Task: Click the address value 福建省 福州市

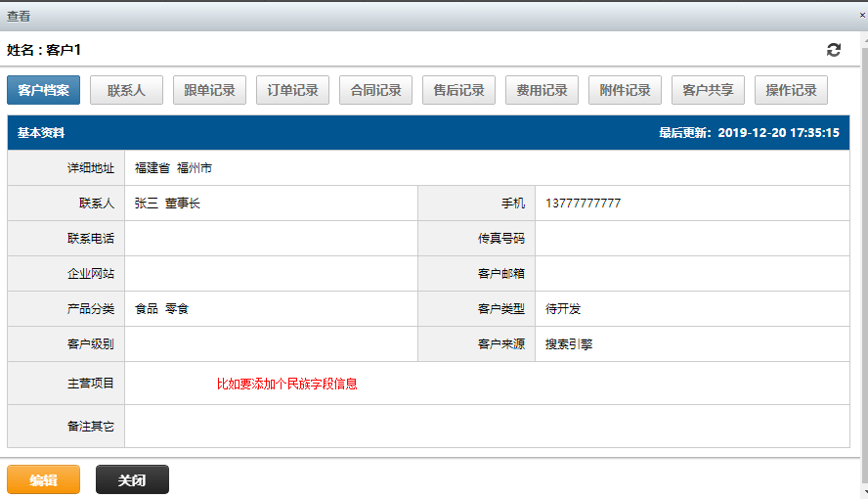Action: 173,168
